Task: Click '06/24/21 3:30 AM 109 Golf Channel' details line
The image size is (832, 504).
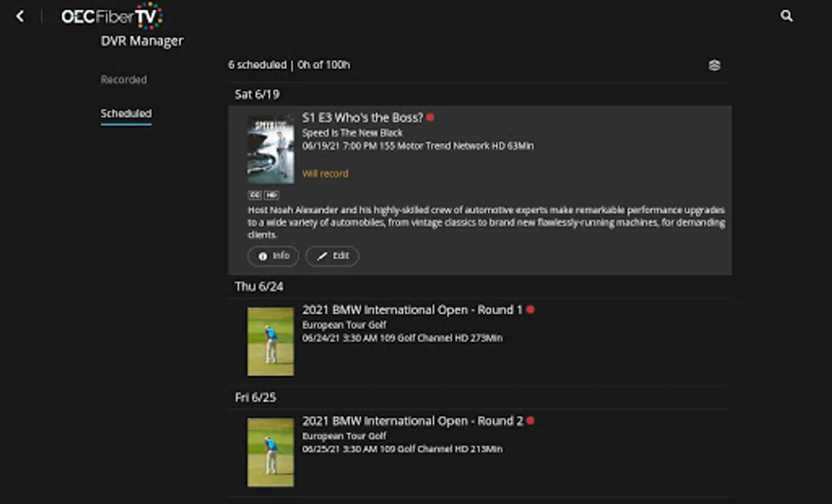Action: click(402, 338)
